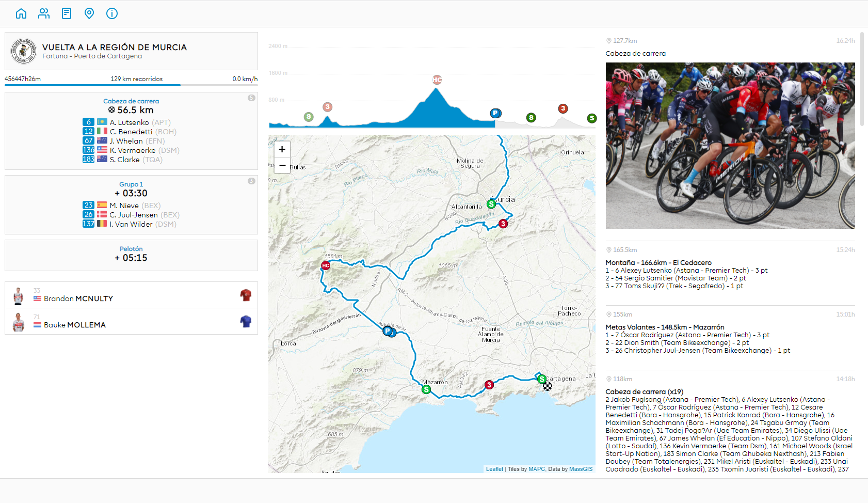
Task: Click the last green S marker on profile
Action: 592,118
